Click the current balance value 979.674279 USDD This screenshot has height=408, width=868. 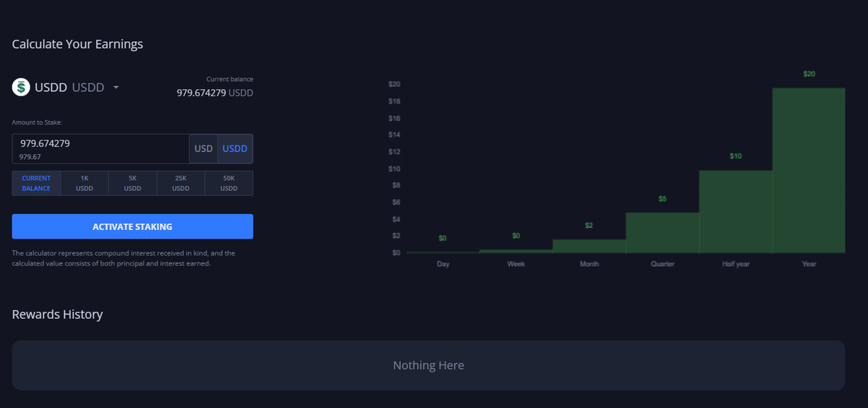[215, 93]
